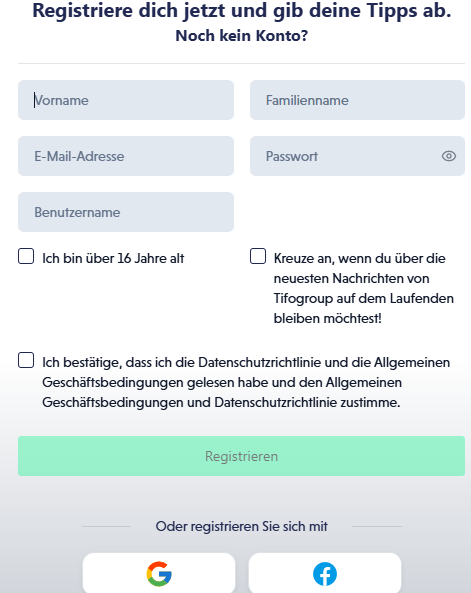Click the green Registrieren button

241,456
